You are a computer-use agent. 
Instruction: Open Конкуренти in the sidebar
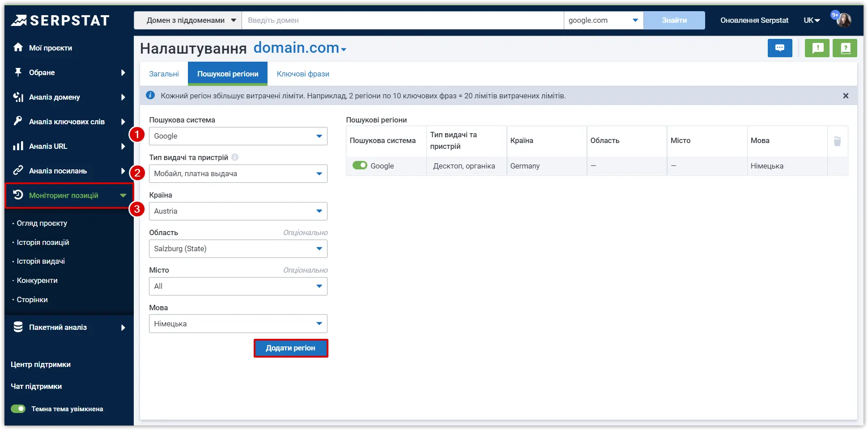[37, 280]
